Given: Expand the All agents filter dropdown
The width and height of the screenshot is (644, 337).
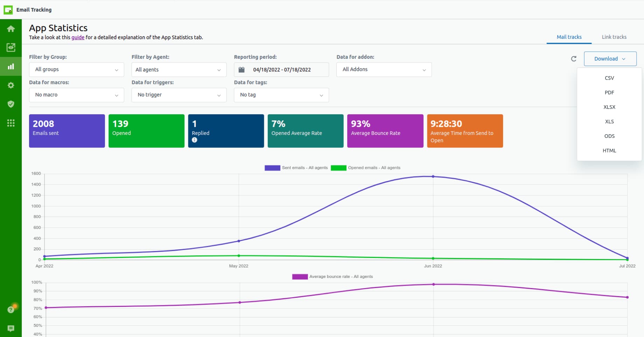Looking at the screenshot, I should pos(179,70).
